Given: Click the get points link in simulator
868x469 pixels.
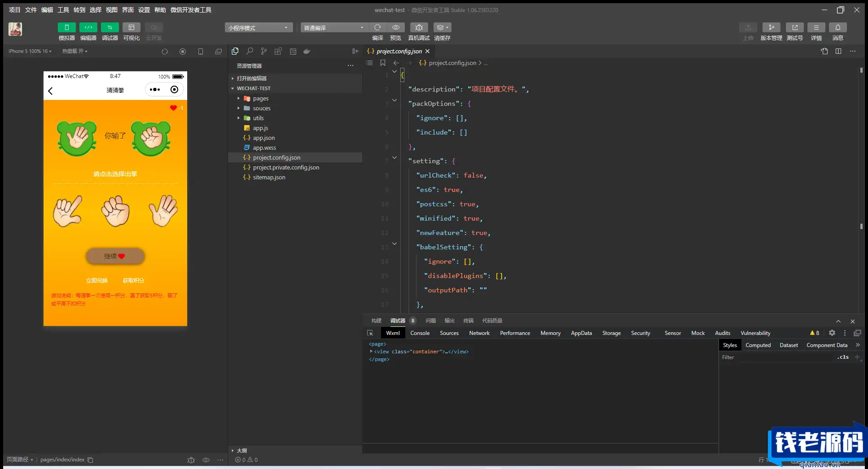Looking at the screenshot, I should 133,280.
